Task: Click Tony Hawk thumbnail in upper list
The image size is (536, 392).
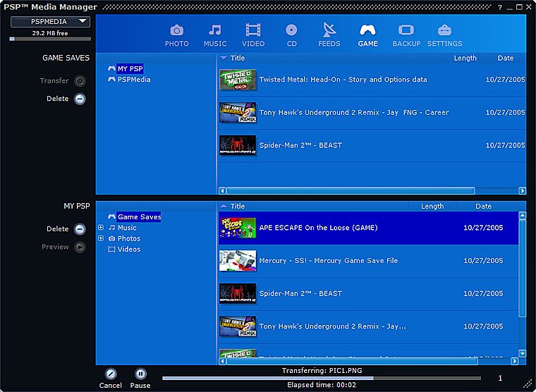Action: [x=238, y=113]
